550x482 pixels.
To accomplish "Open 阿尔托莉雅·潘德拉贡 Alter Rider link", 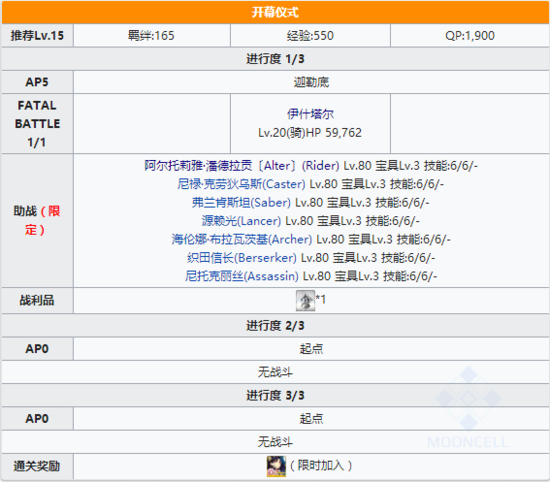I will pos(242,166).
